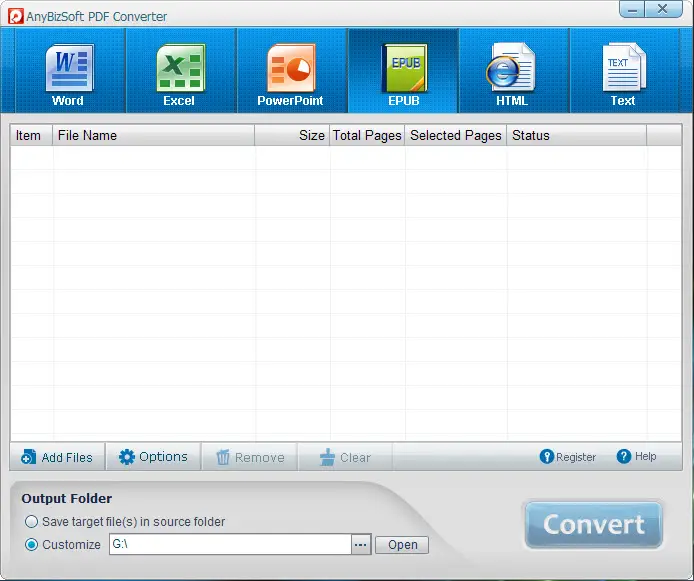694x581 pixels.
Task: Open the output folder
Action: point(402,545)
